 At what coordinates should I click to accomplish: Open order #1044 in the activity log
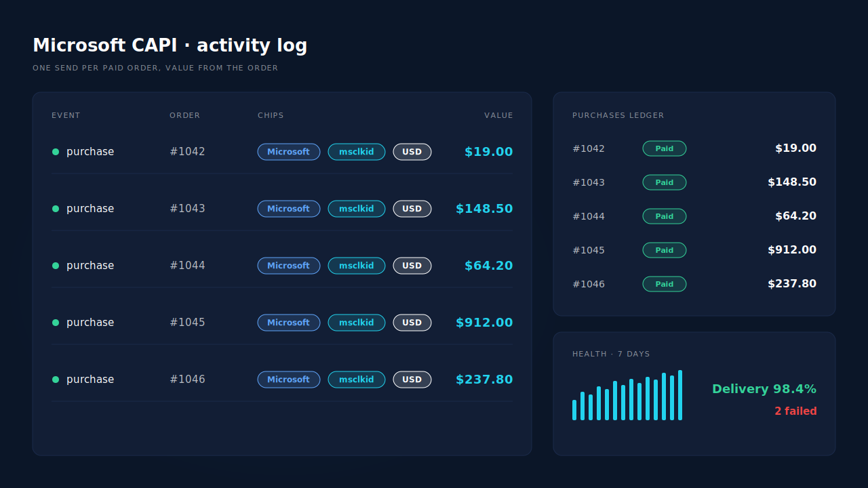coord(187,266)
